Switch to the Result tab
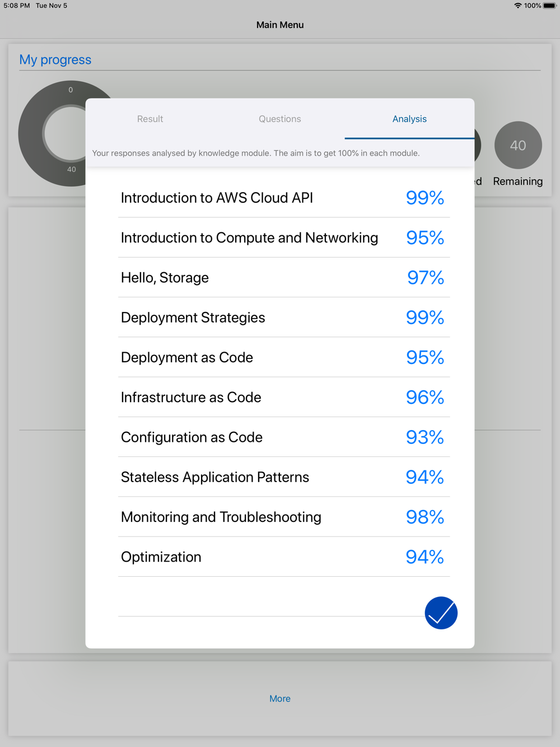 [150, 119]
